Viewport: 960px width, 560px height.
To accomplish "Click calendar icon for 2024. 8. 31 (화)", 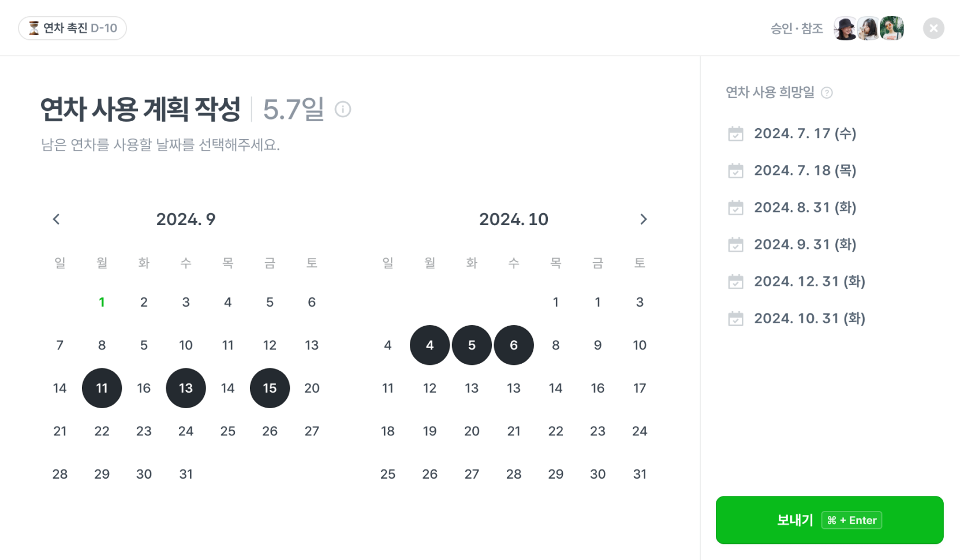I will click(735, 208).
